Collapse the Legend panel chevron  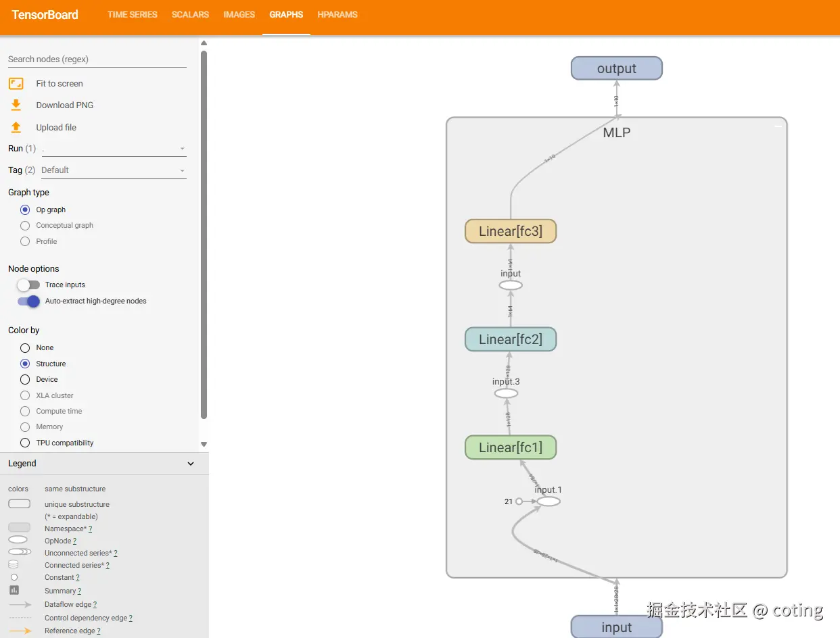pyautogui.click(x=191, y=464)
